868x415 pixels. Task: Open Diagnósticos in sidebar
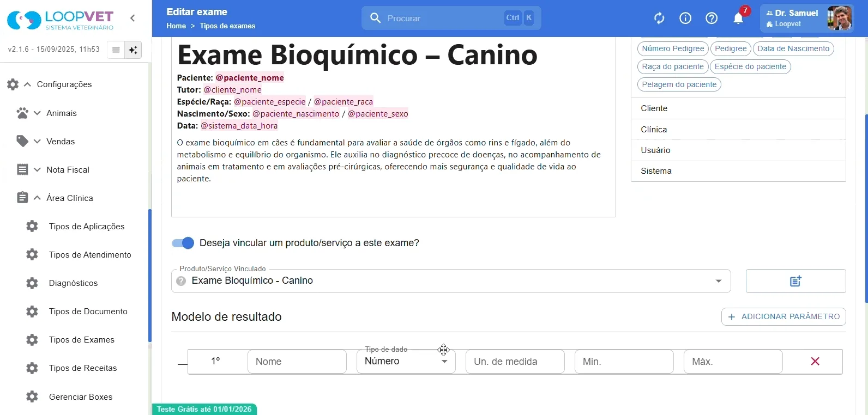coord(73,283)
